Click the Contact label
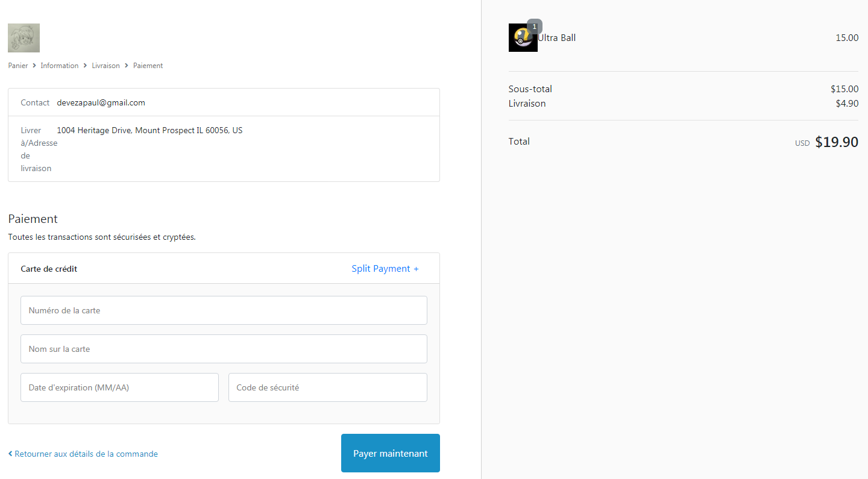This screenshot has width=868, height=479. (x=35, y=102)
